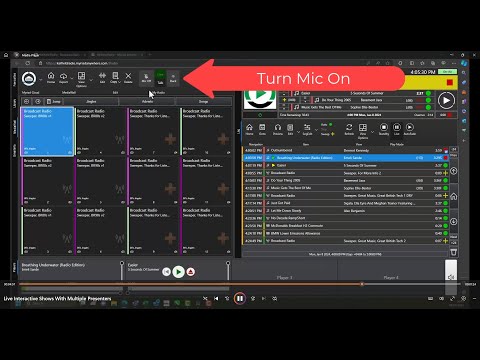The image size is (480, 360).
Task: Switch to the Songs tab
Action: click(x=203, y=101)
